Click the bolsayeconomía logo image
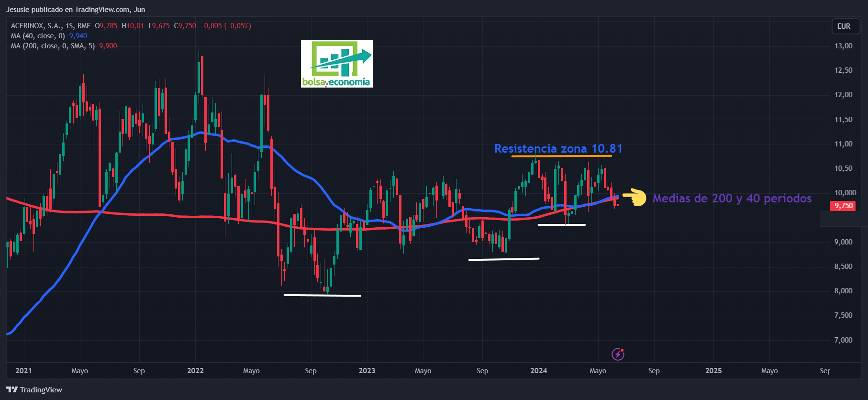The image size is (868, 400). click(x=337, y=64)
